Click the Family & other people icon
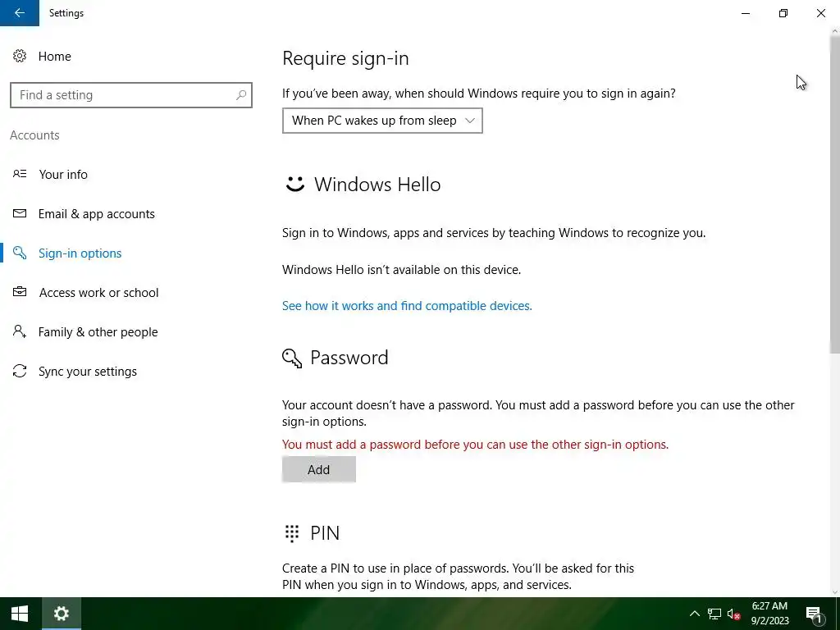The width and height of the screenshot is (840, 630). 20,331
